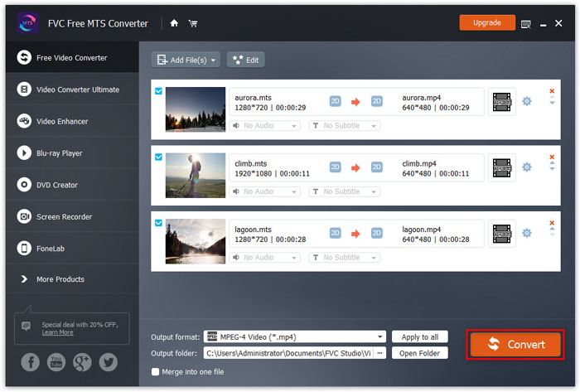Open the Twitter social icon
Image resolution: width=580 pixels, height=392 pixels.
108,362
